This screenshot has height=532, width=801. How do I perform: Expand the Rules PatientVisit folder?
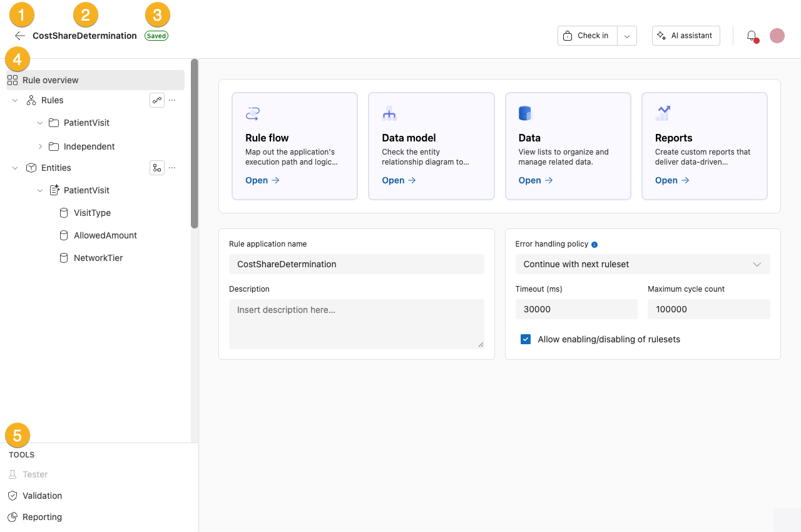pos(40,123)
